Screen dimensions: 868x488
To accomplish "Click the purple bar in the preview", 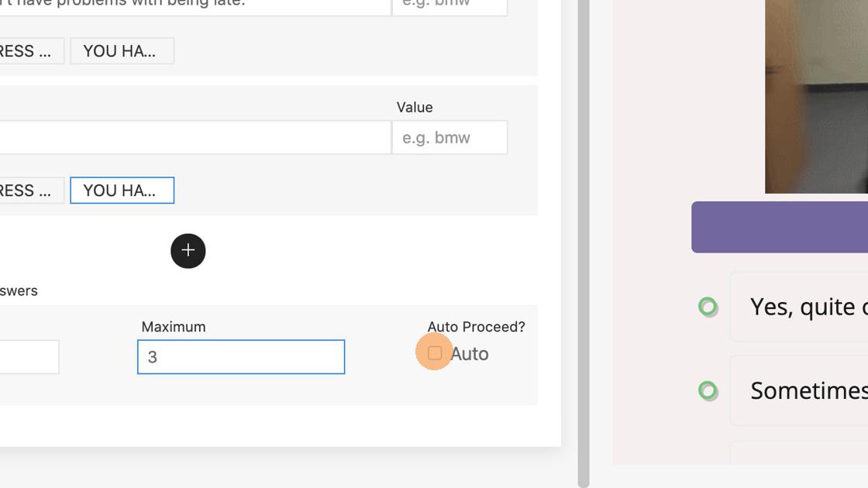I will [x=779, y=227].
